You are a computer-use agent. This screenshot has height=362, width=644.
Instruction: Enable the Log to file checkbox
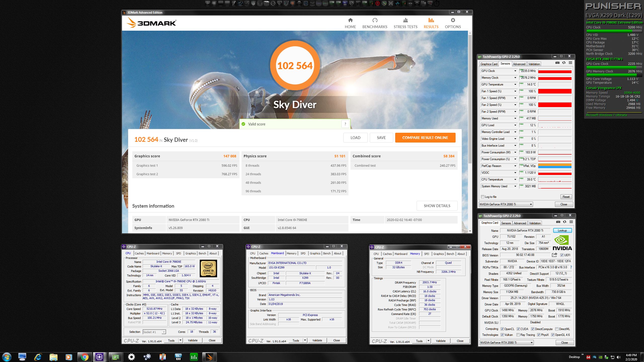(x=482, y=197)
